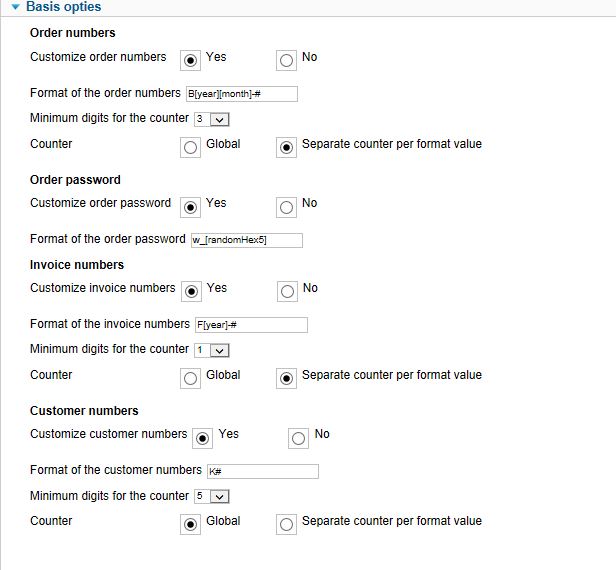Select No for Customize customer numbers
The height and width of the screenshot is (570, 616).
pos(299,437)
